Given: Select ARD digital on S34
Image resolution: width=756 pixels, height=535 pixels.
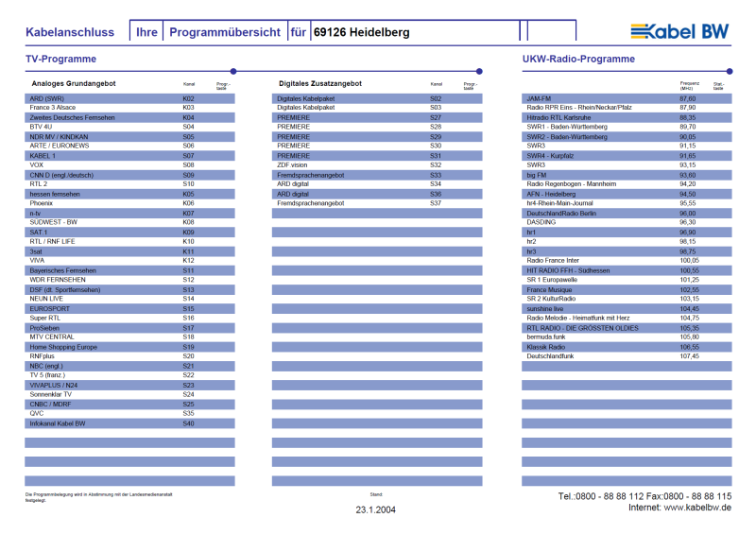Looking at the screenshot, I should pos(377,184).
